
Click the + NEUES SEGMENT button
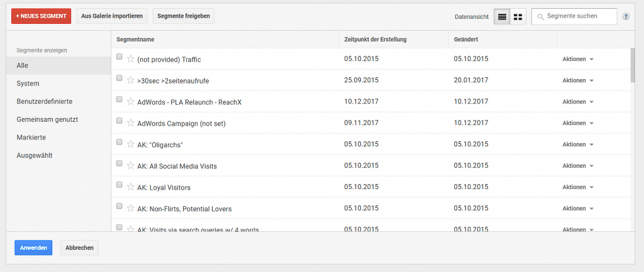click(x=41, y=16)
